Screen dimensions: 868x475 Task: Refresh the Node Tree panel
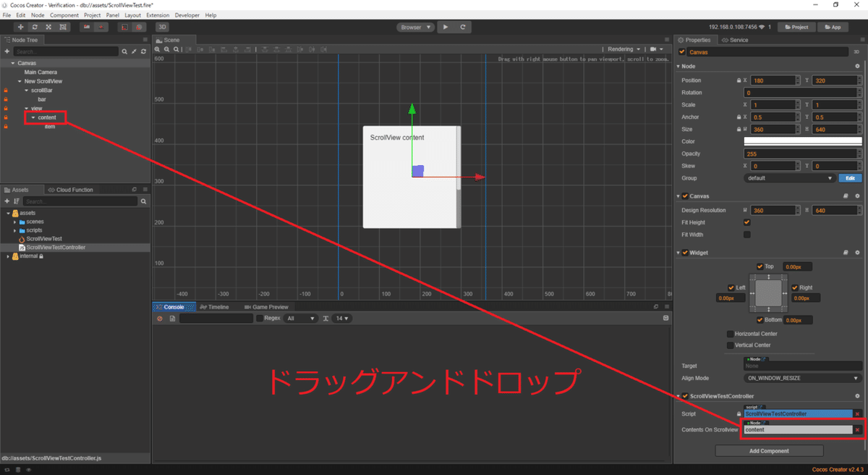[143, 51]
